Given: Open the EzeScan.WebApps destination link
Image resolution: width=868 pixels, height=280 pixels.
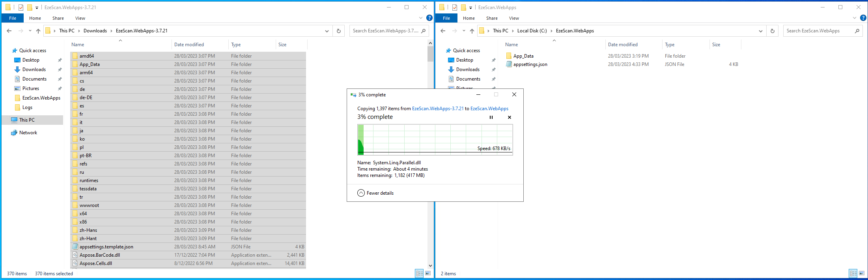Looking at the screenshot, I should [x=489, y=109].
